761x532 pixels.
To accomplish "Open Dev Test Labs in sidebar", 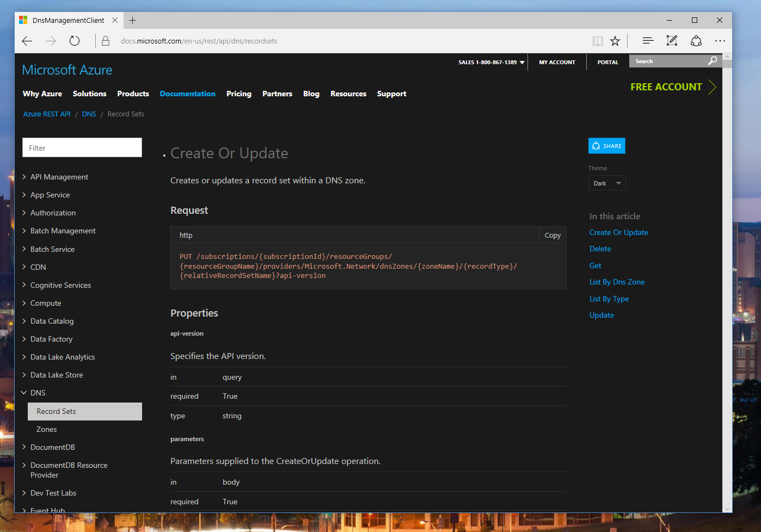I will tap(53, 493).
